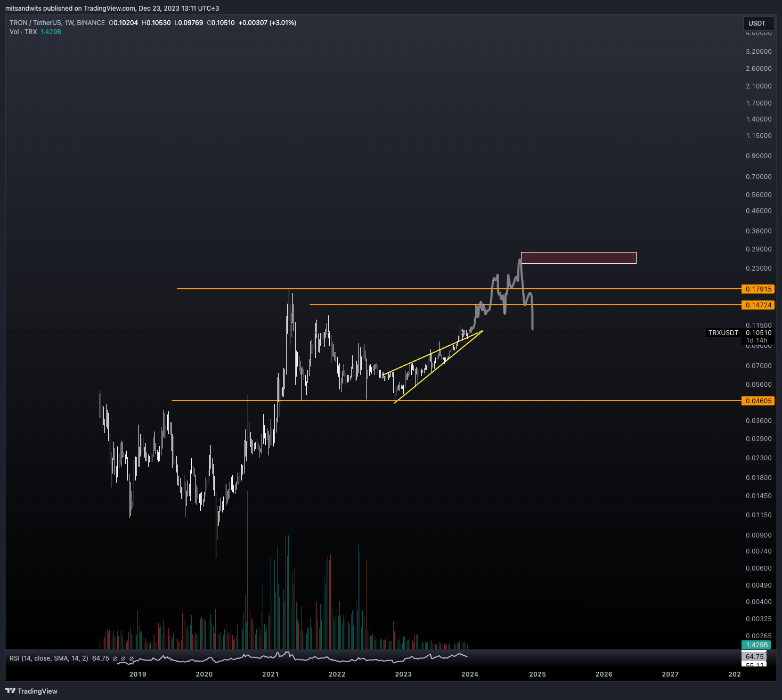Select the RSI (14, close, SMA, 14, 2) legend
The height and width of the screenshot is (700, 782).
coord(49,658)
